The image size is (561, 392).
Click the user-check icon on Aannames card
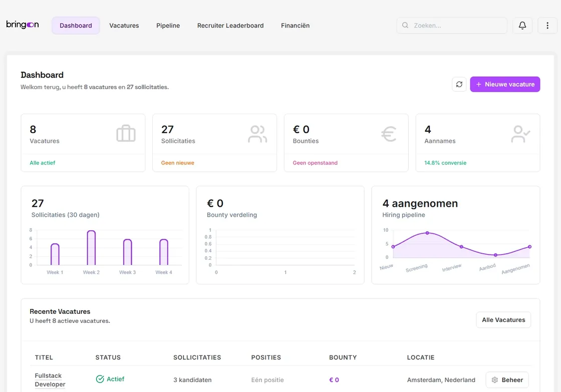[520, 134]
